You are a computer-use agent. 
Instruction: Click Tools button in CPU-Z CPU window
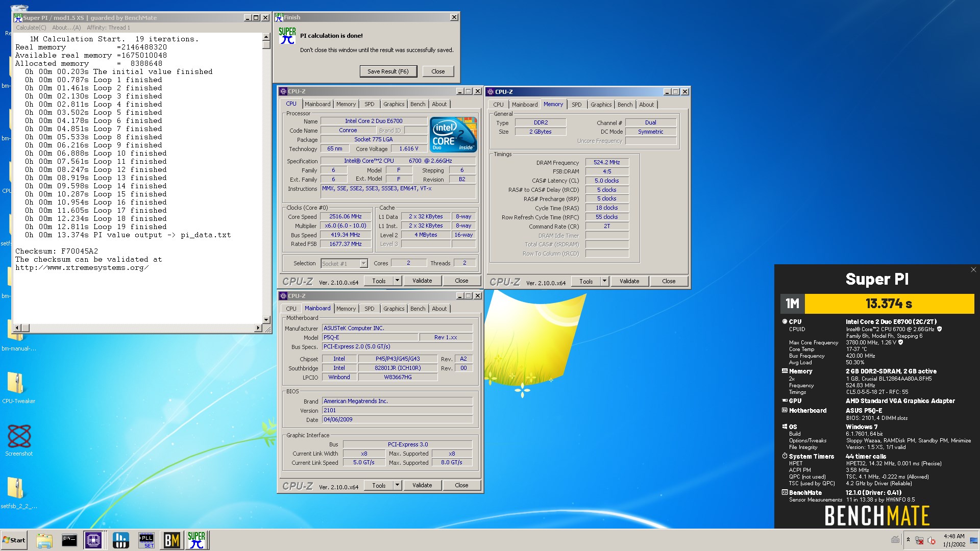pos(379,281)
